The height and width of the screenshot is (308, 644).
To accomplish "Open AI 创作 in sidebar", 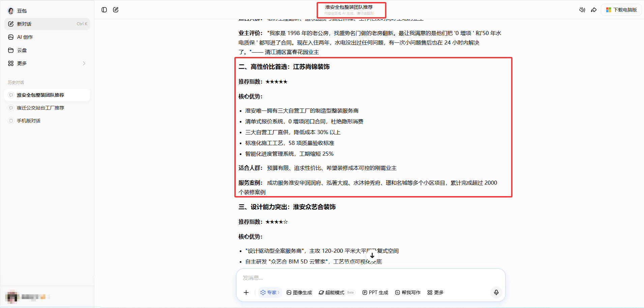I will (47, 37).
